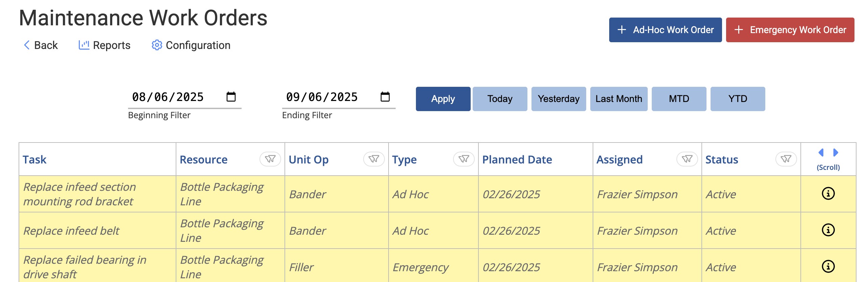Create a new Ad-Hoc Work Order
Viewport: 868px width, 282px height.
tap(665, 30)
